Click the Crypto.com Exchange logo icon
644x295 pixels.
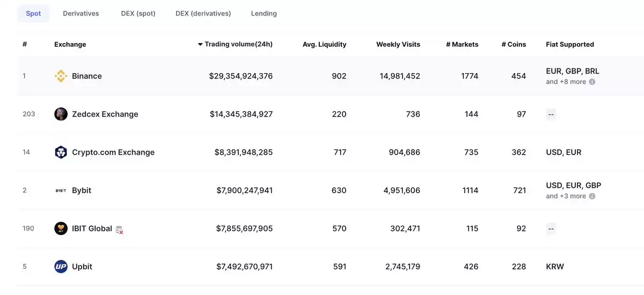coord(61,152)
